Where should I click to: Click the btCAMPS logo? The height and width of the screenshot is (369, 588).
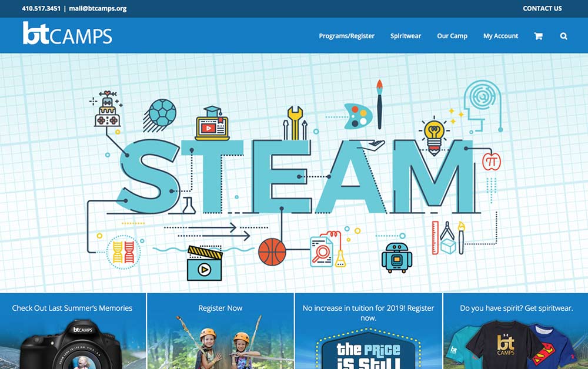pos(68,33)
